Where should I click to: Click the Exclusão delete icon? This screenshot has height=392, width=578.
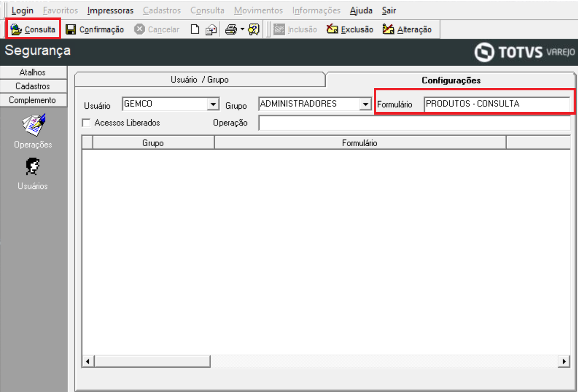point(332,30)
